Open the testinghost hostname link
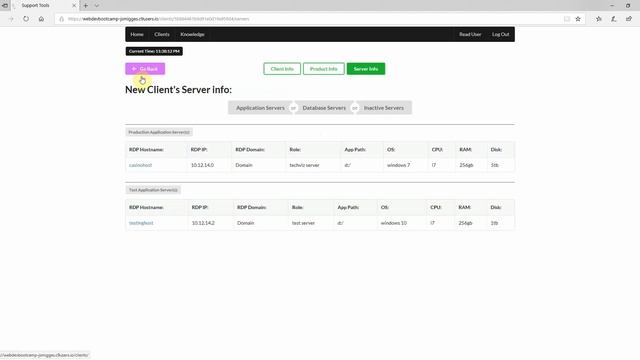This screenshot has height=360, width=640. coord(141,223)
